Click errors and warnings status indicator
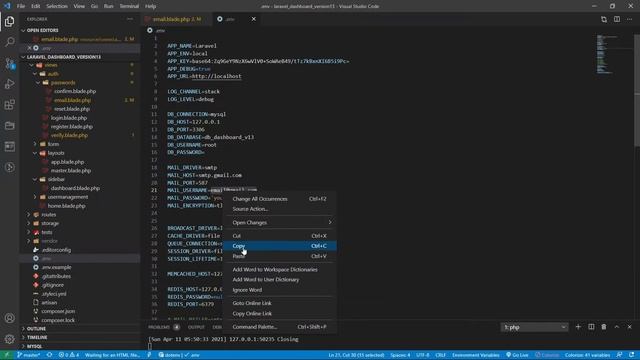The width and height of the screenshot is (640, 360). pos(69,355)
